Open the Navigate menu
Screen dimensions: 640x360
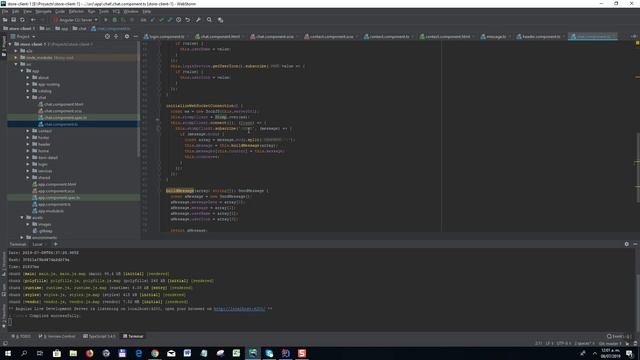(x=43, y=11)
